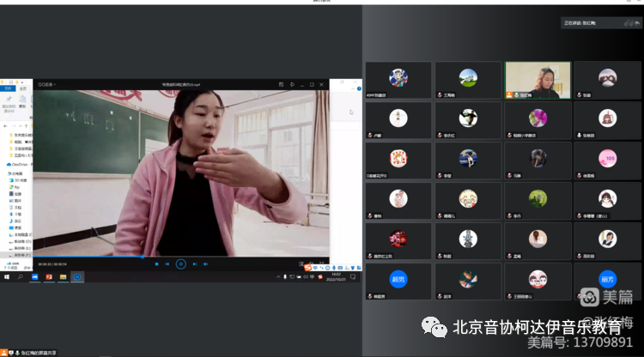Go back in File Explorer navigation
This screenshot has width=644, height=357.
point(5,126)
